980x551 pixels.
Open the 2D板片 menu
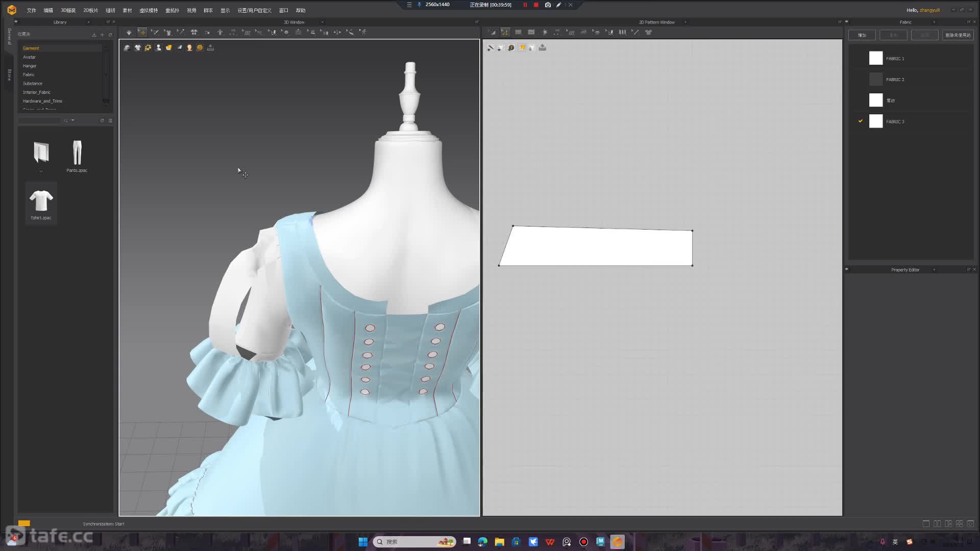[90, 10]
